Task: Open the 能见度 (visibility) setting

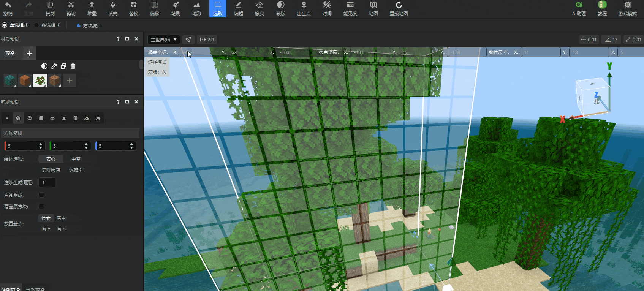Action: click(350, 9)
